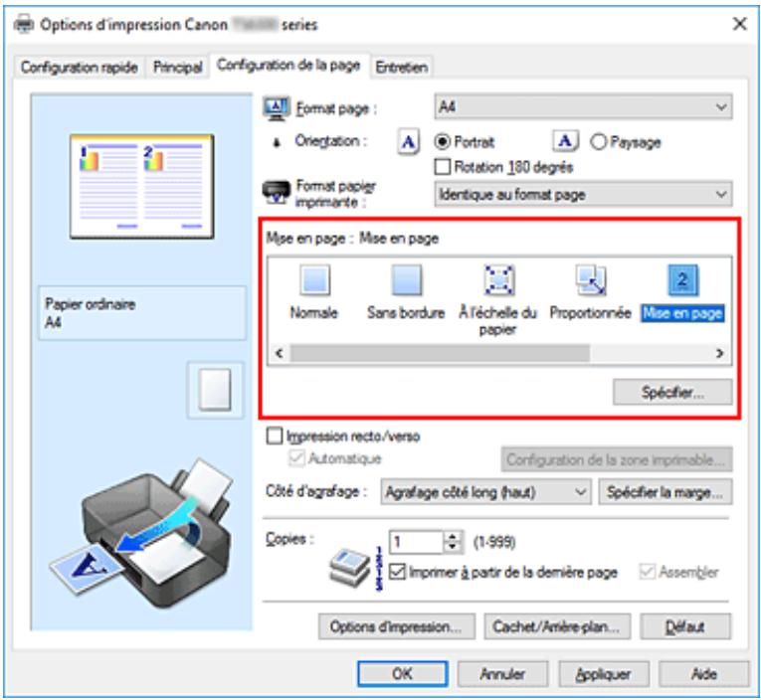
Task: Enable Impression recto/verso checkbox
Action: point(275,436)
